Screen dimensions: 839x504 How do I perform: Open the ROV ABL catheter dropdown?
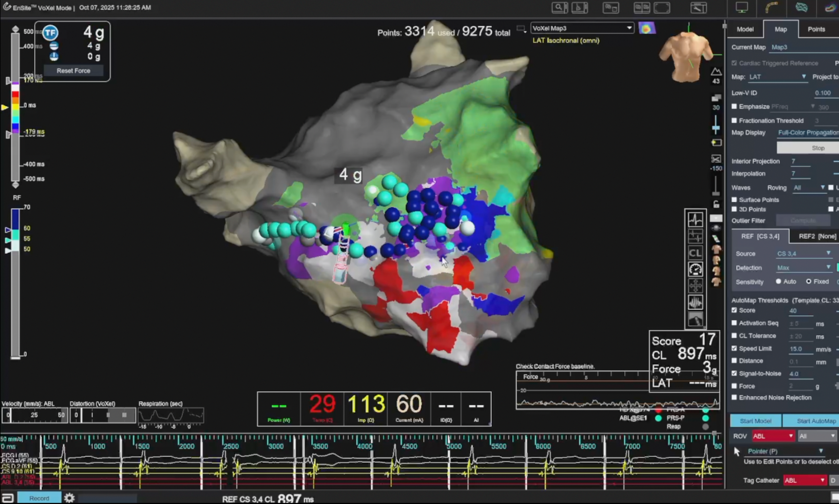[x=773, y=436]
